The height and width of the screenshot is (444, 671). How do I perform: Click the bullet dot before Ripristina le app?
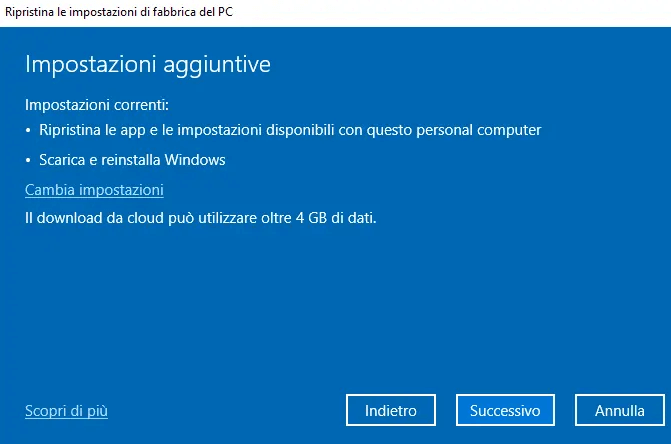29,131
